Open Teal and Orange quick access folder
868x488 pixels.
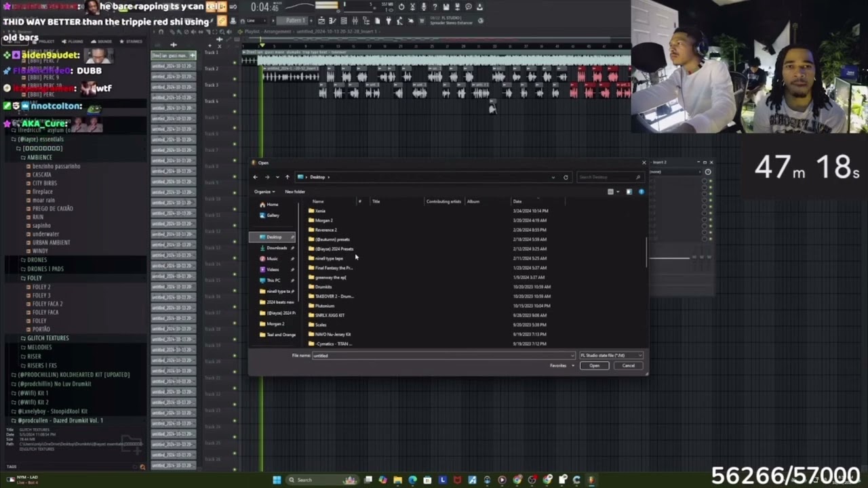pos(277,335)
